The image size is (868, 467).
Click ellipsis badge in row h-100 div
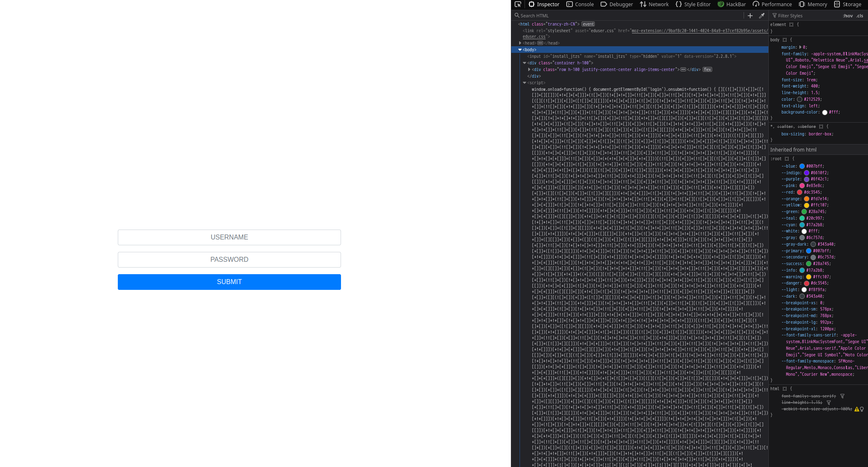click(683, 69)
